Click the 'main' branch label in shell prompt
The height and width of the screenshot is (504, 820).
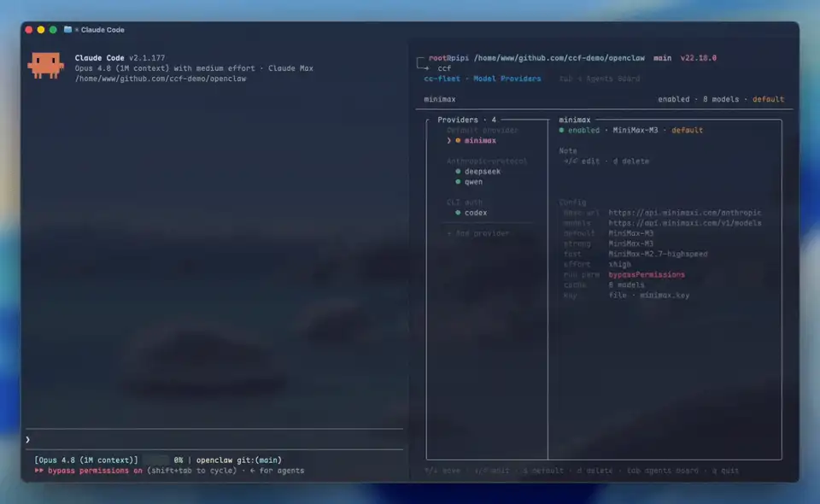point(662,58)
